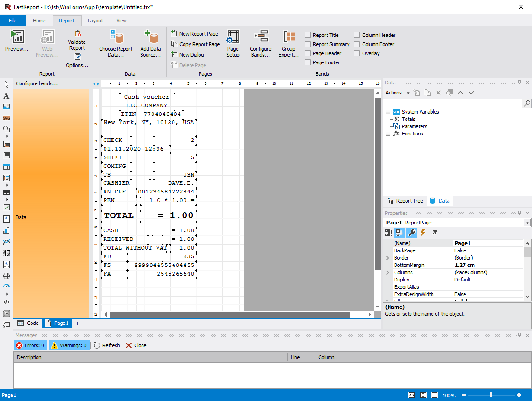Select the Gauge object tool
532x401 pixels.
(x=6, y=286)
